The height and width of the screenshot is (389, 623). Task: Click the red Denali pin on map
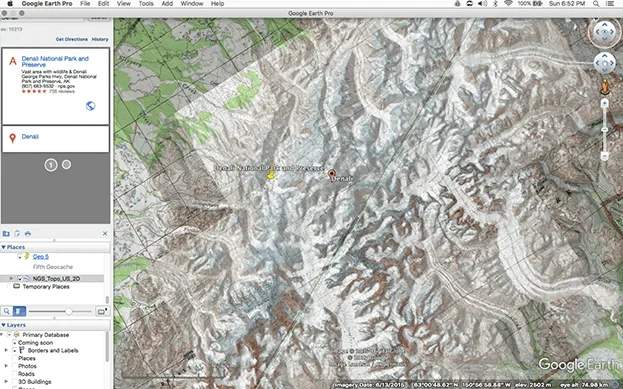tap(332, 174)
